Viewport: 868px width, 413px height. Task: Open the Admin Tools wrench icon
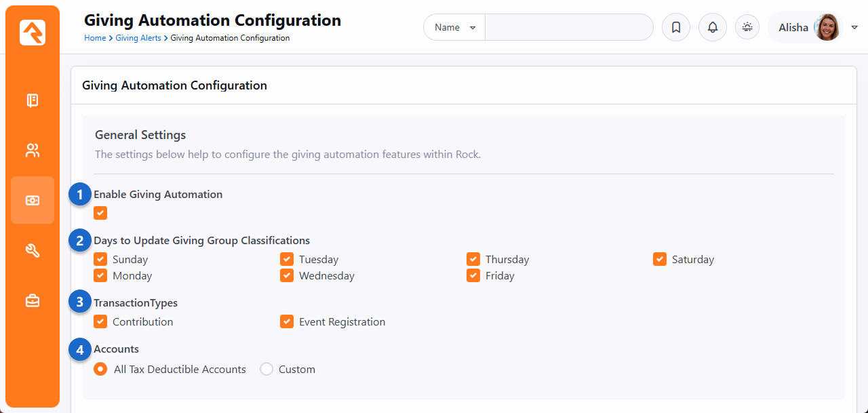click(x=33, y=251)
